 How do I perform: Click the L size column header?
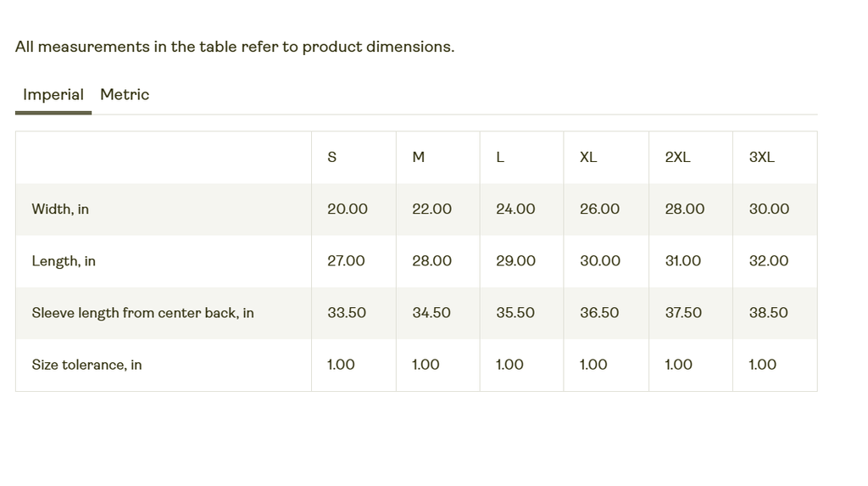click(500, 157)
